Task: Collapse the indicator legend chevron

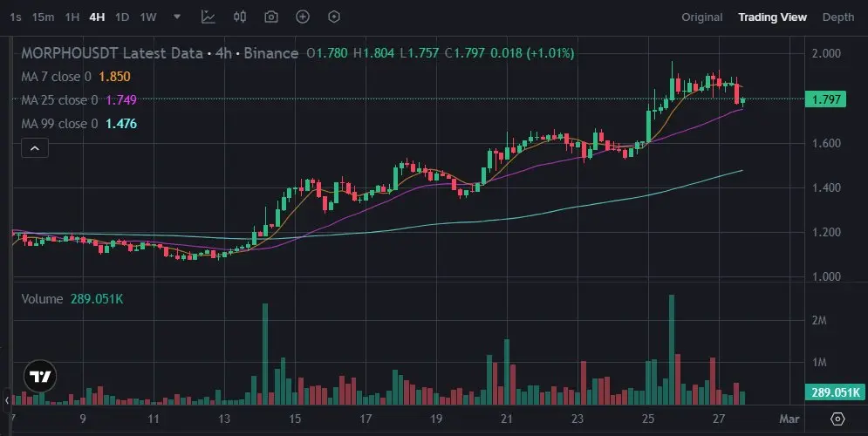Action: (x=34, y=148)
